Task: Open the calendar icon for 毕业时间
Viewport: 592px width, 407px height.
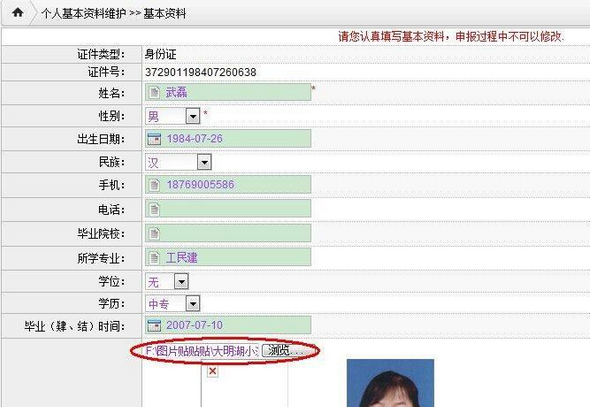Action: click(x=154, y=325)
